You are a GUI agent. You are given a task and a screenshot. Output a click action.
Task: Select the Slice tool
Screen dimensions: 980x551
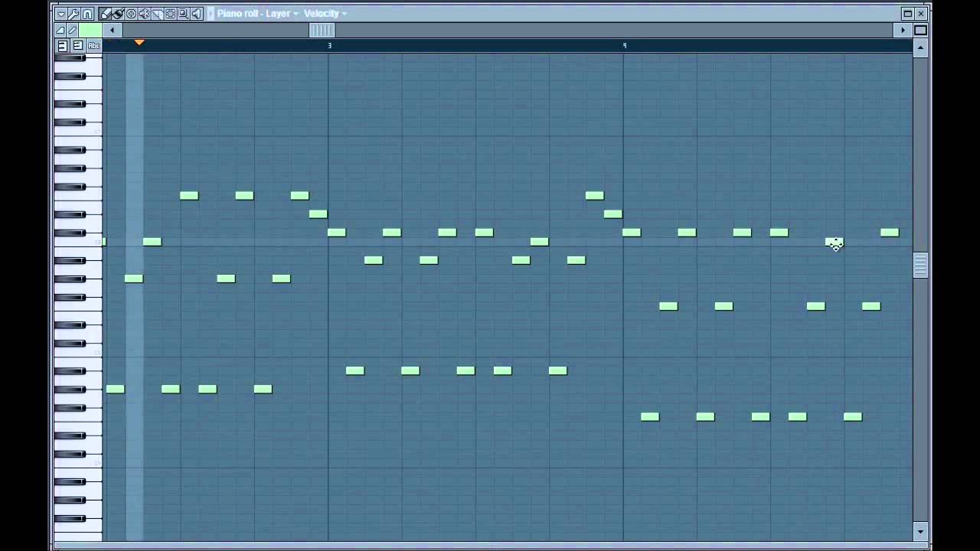(157, 14)
